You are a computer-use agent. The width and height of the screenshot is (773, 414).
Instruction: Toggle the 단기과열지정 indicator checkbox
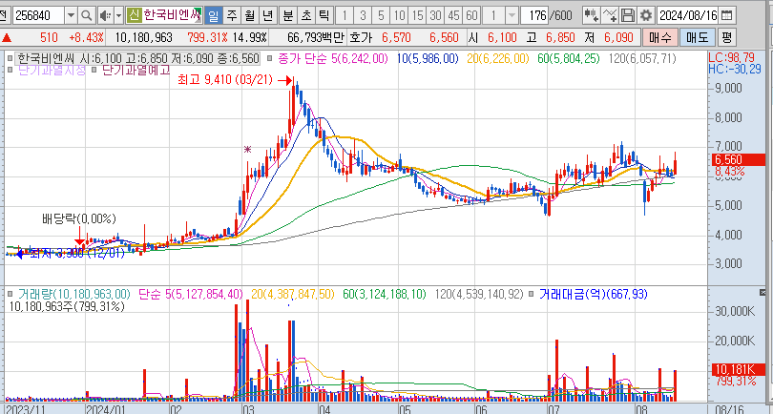click(9, 70)
